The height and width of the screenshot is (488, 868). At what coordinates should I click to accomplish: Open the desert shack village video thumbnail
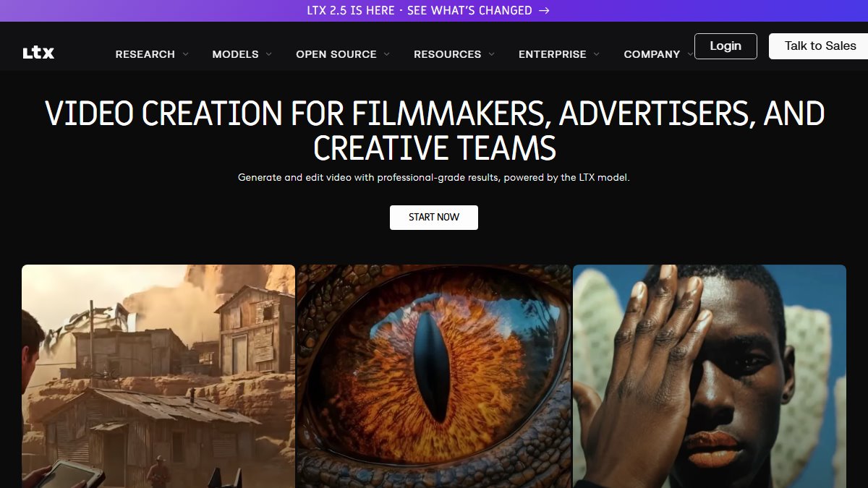point(158,376)
